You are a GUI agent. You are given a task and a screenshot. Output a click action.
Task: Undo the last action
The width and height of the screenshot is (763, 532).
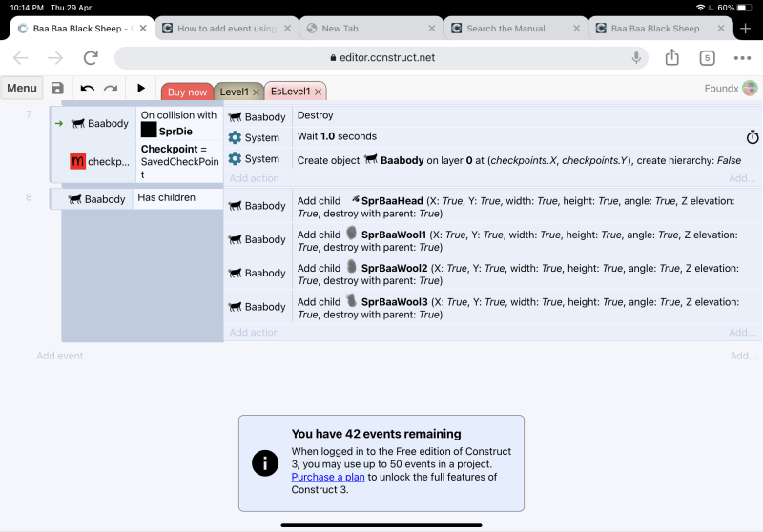87,88
